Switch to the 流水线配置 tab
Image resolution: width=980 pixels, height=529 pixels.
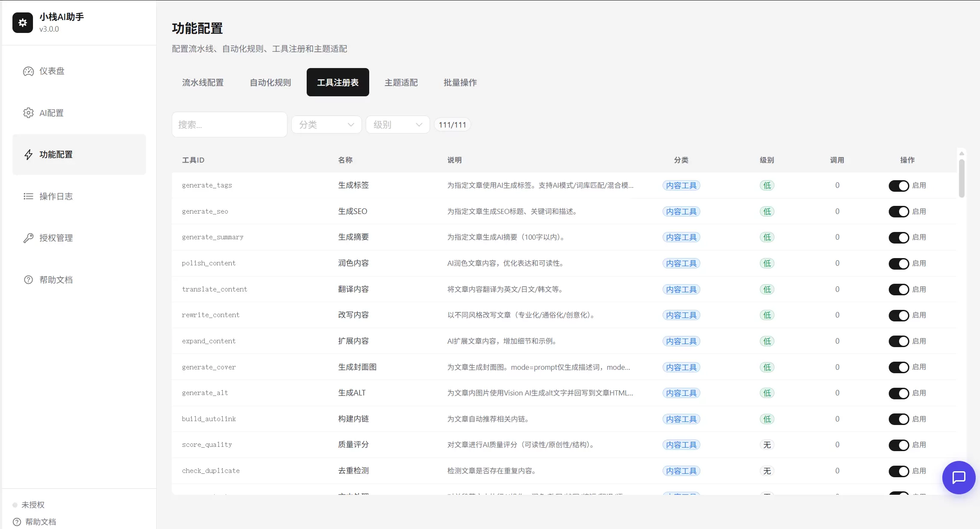coord(203,82)
